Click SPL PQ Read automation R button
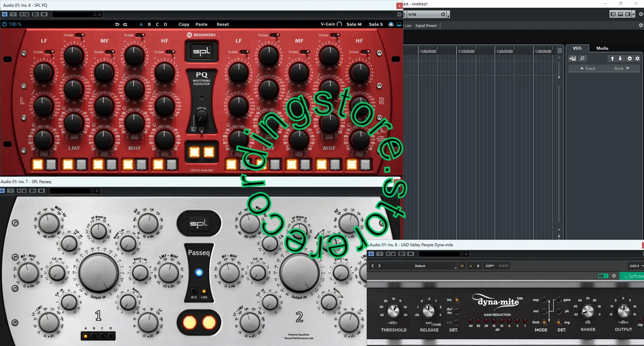The image size is (644, 346). [22, 14]
